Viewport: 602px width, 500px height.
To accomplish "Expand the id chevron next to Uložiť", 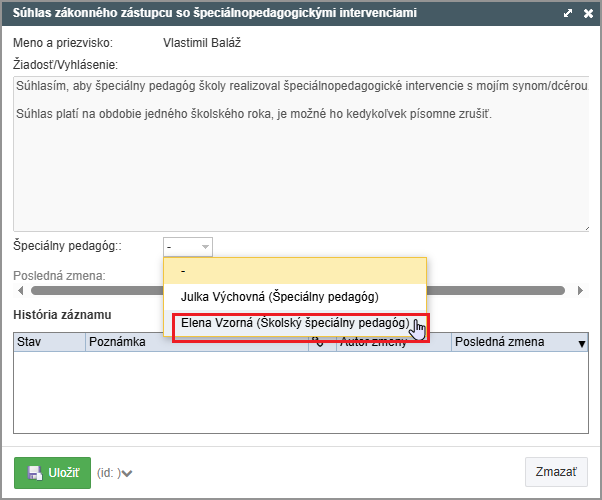I will point(127,474).
